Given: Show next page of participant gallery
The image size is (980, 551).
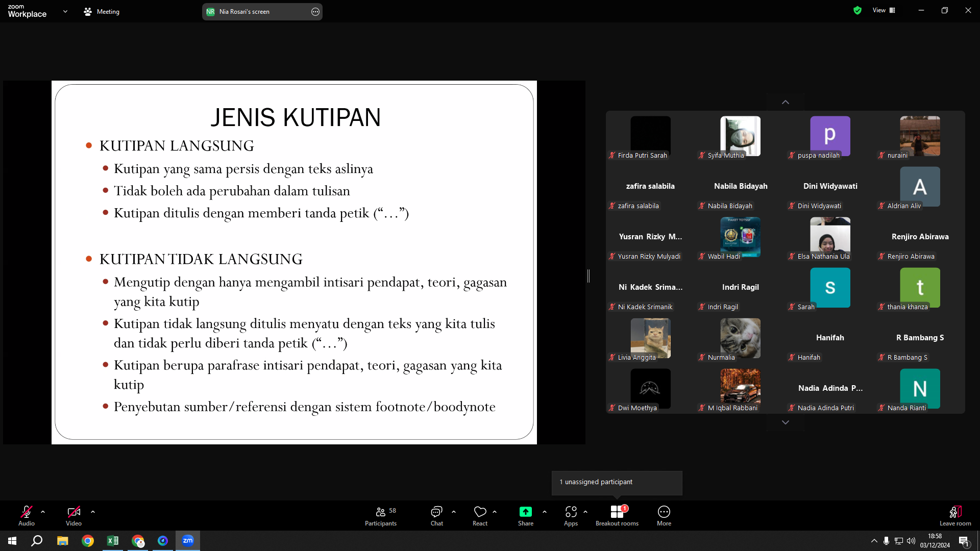Looking at the screenshot, I should point(786,422).
